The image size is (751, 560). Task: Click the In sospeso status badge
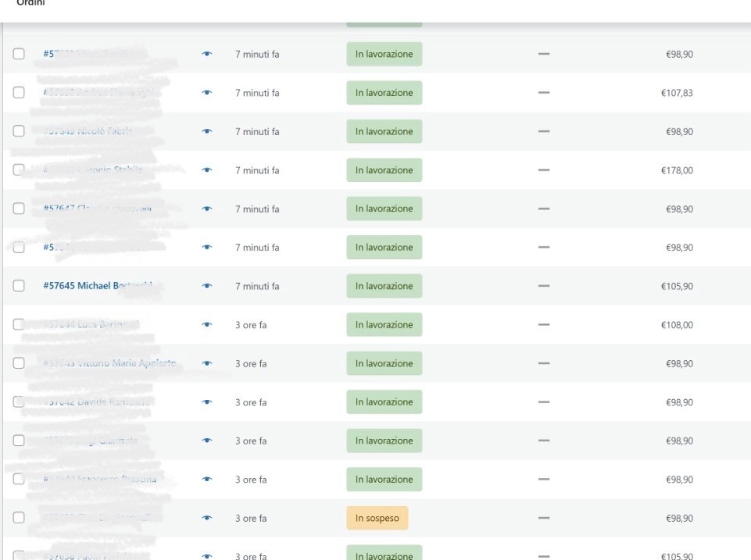pyautogui.click(x=377, y=518)
